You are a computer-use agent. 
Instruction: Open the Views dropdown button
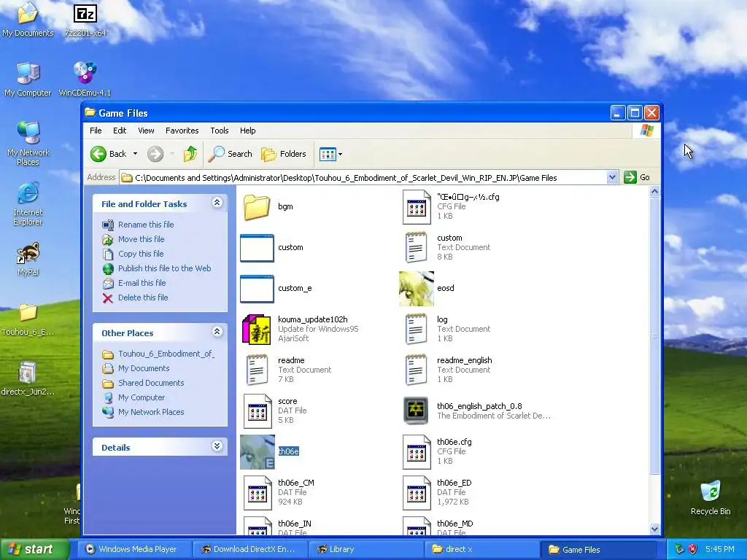click(x=330, y=154)
